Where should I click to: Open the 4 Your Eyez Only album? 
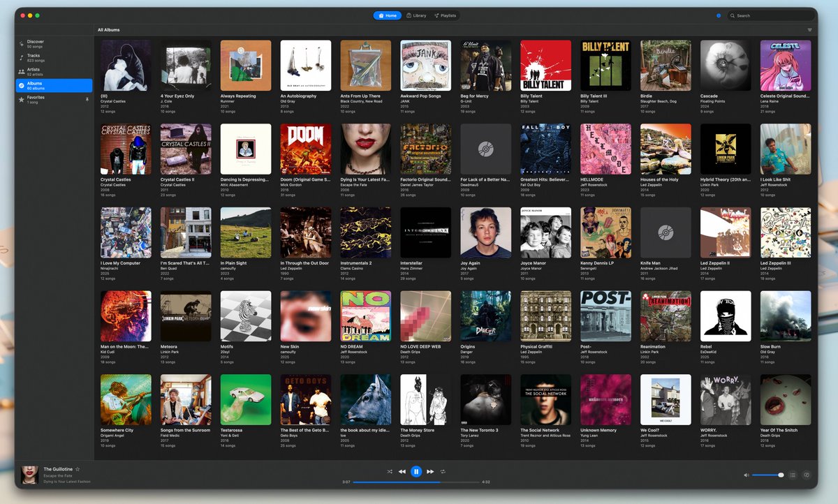coord(186,65)
